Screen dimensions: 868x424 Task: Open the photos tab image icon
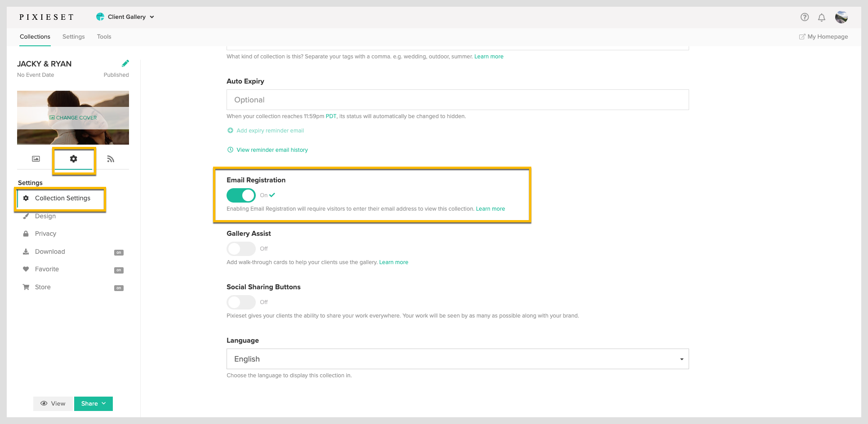pos(36,159)
